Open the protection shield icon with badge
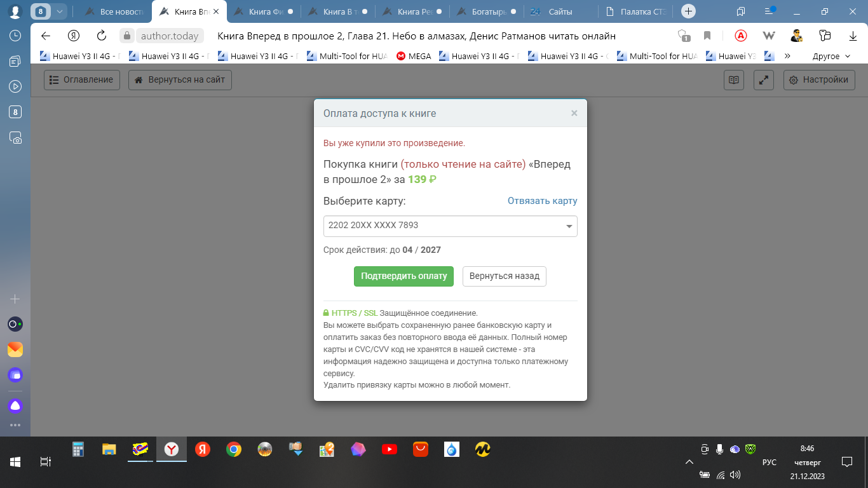Image resolution: width=868 pixels, height=488 pixels. coord(684,36)
